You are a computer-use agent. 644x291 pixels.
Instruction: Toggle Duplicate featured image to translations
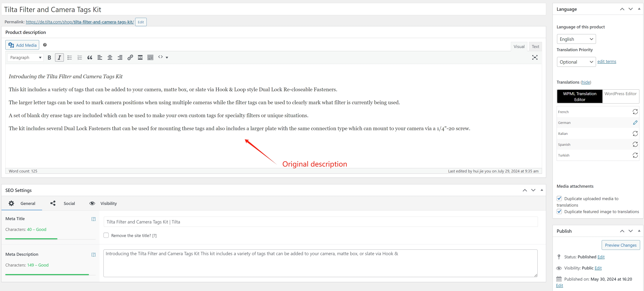pyautogui.click(x=559, y=211)
